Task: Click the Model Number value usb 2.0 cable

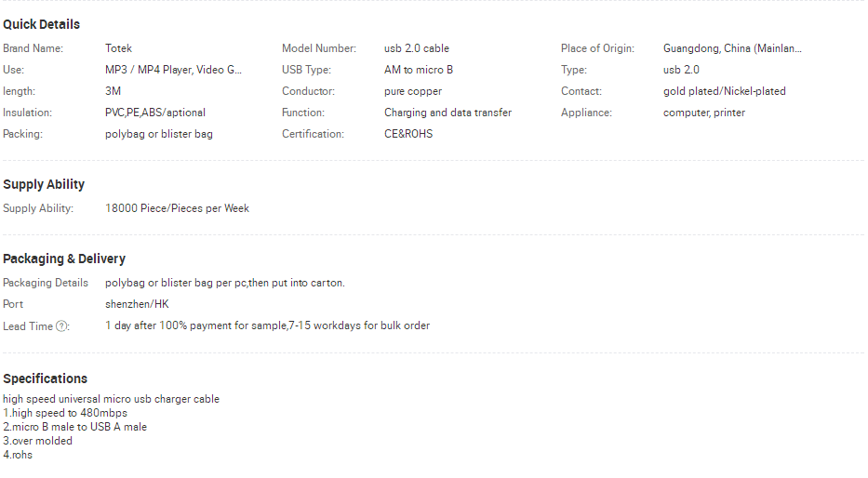Action: click(x=417, y=48)
